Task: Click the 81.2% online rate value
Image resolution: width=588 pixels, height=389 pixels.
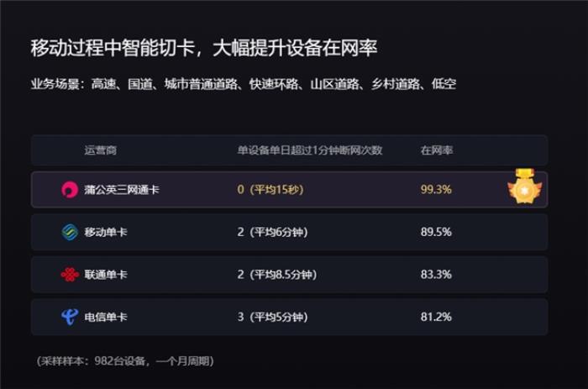Action: pyautogui.click(x=436, y=317)
